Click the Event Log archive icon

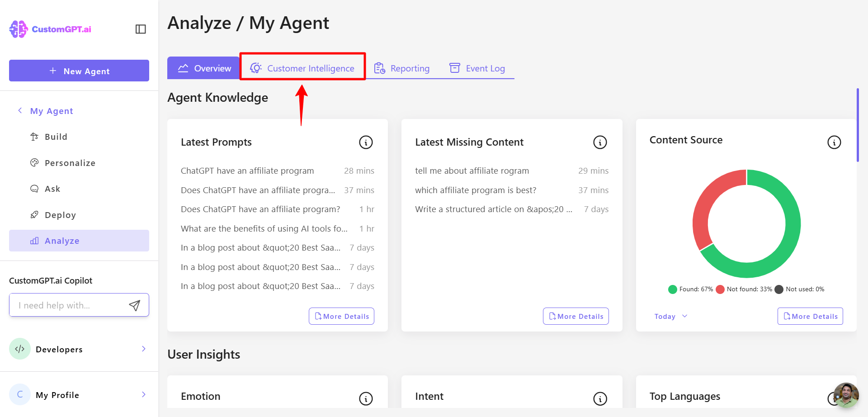pyautogui.click(x=454, y=68)
